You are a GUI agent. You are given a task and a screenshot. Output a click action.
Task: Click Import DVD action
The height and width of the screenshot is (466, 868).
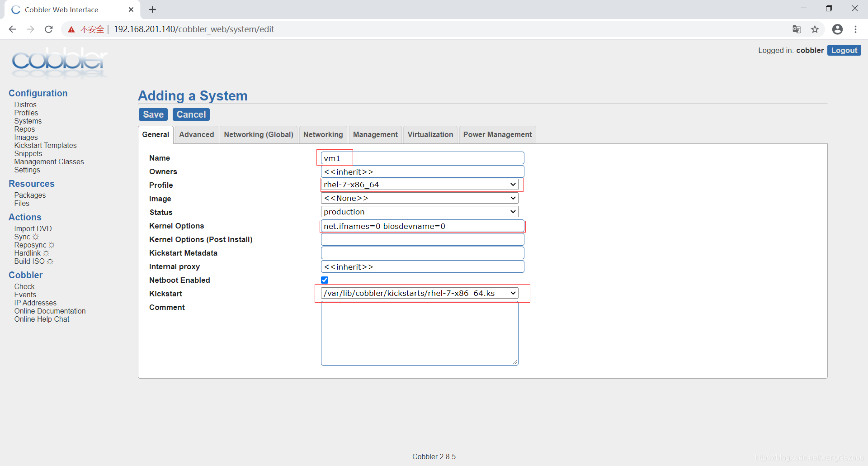pos(33,229)
